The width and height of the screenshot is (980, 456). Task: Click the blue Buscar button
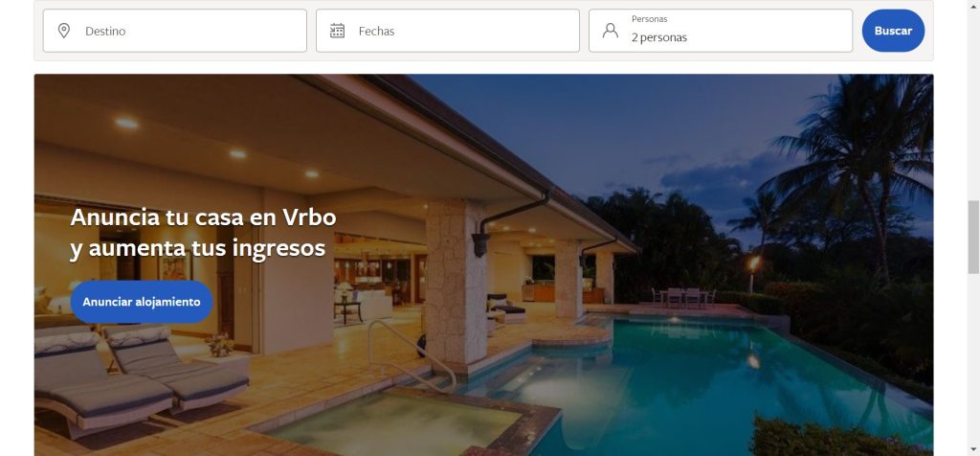893,31
